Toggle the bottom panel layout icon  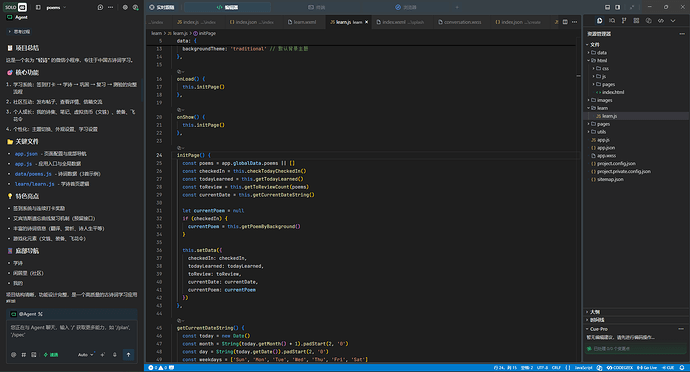pyautogui.click(x=607, y=7)
